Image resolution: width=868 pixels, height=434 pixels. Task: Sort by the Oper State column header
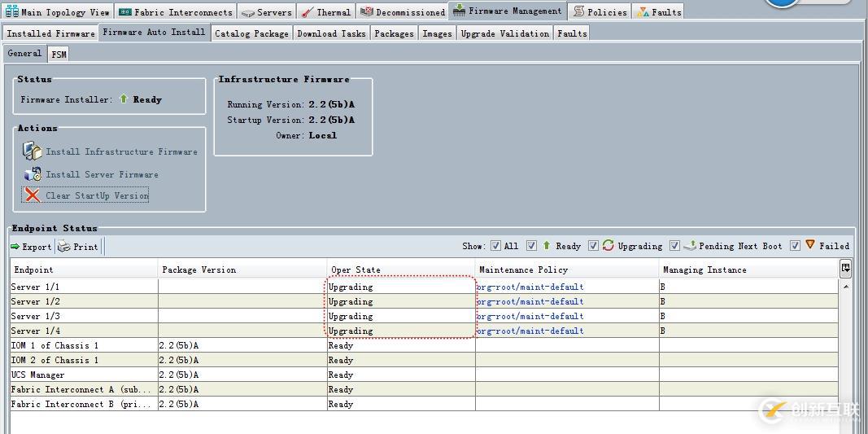pyautogui.click(x=401, y=270)
